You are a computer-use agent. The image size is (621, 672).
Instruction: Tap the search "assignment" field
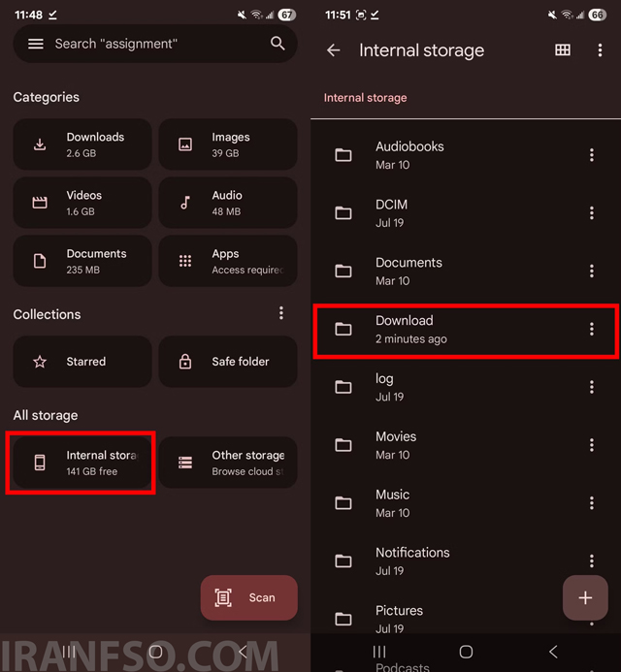[x=155, y=44]
